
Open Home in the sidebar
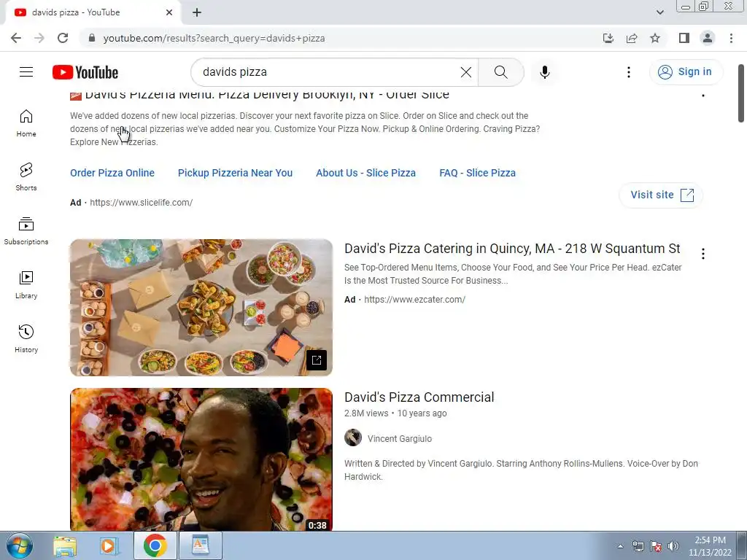[26, 122]
